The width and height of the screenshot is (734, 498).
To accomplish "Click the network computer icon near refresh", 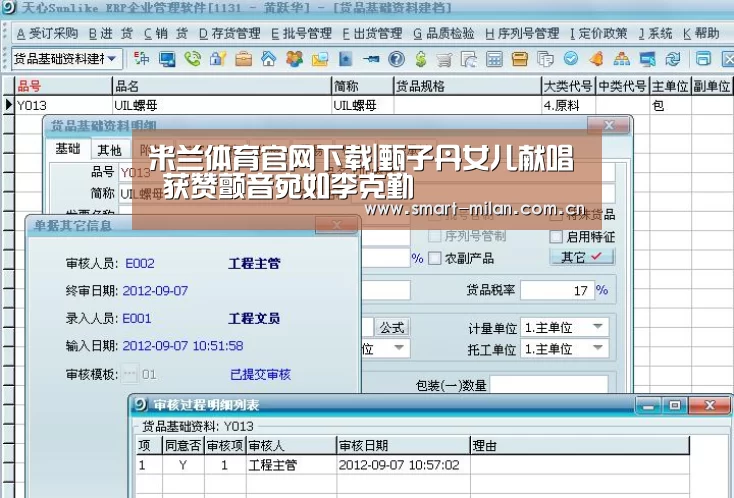I will click(647, 59).
